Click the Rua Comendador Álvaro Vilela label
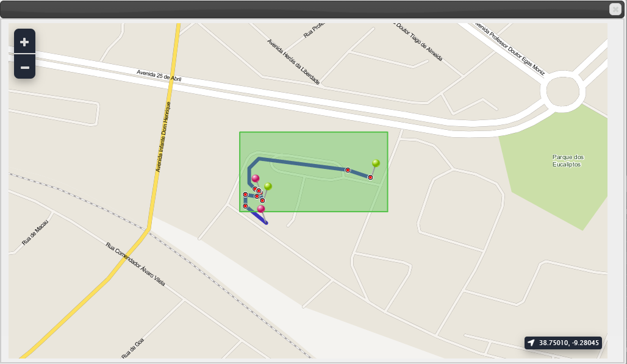Image resolution: width=627 pixels, height=364 pixels. tap(135, 264)
